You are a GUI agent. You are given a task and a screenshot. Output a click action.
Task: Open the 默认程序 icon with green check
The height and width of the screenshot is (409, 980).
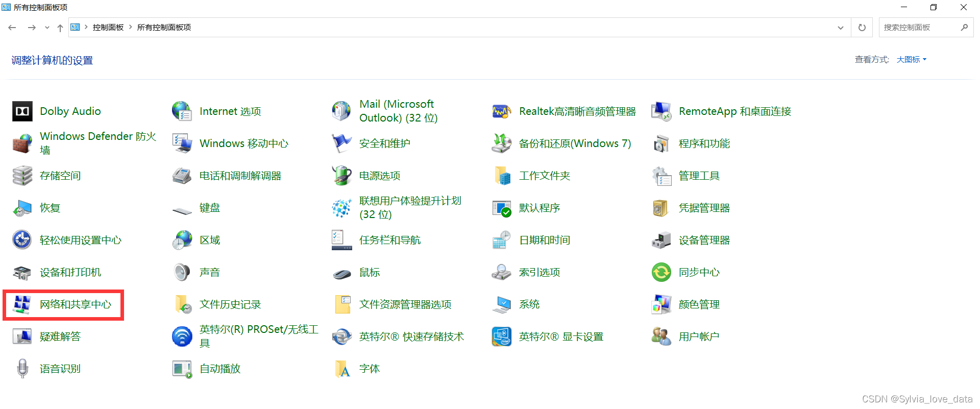tap(502, 208)
